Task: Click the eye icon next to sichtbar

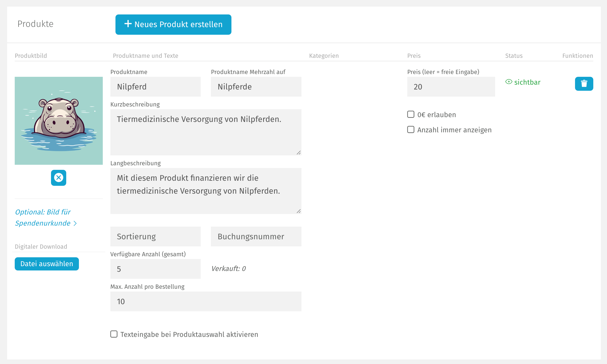Action: coord(509,82)
